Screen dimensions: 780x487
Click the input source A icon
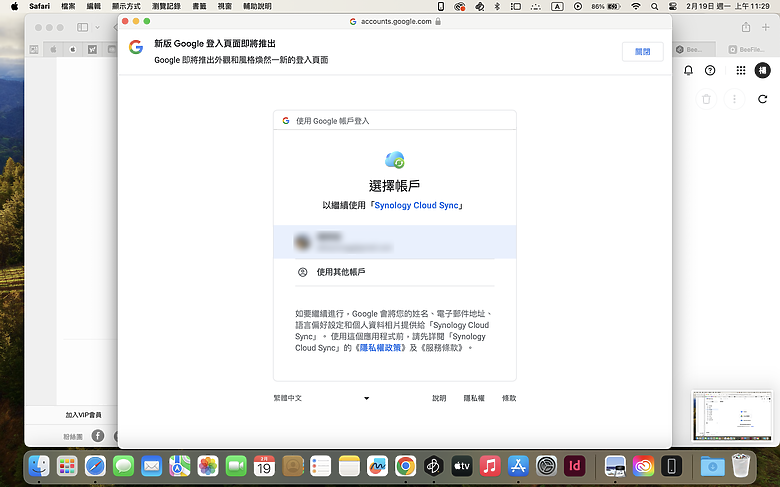pyautogui.click(x=557, y=6)
